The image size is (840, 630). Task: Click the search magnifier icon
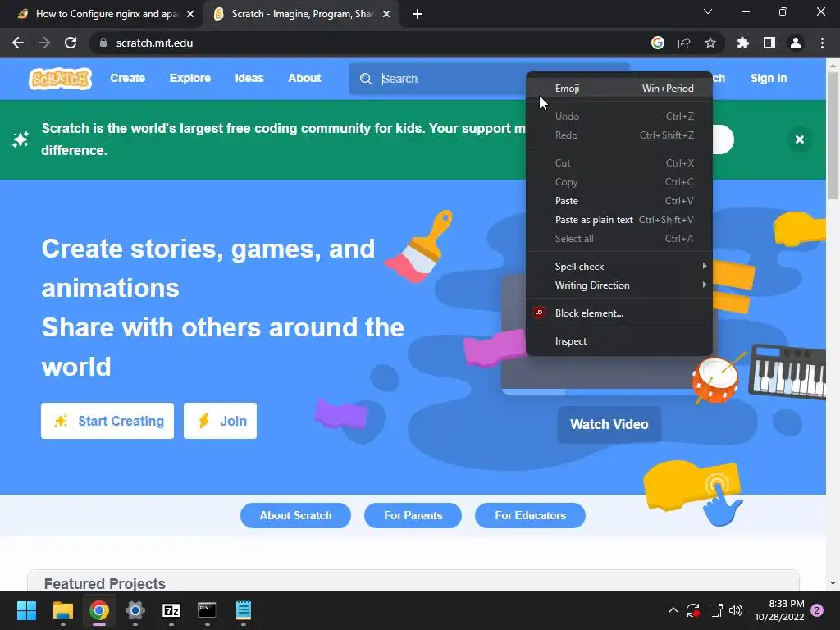(365, 79)
